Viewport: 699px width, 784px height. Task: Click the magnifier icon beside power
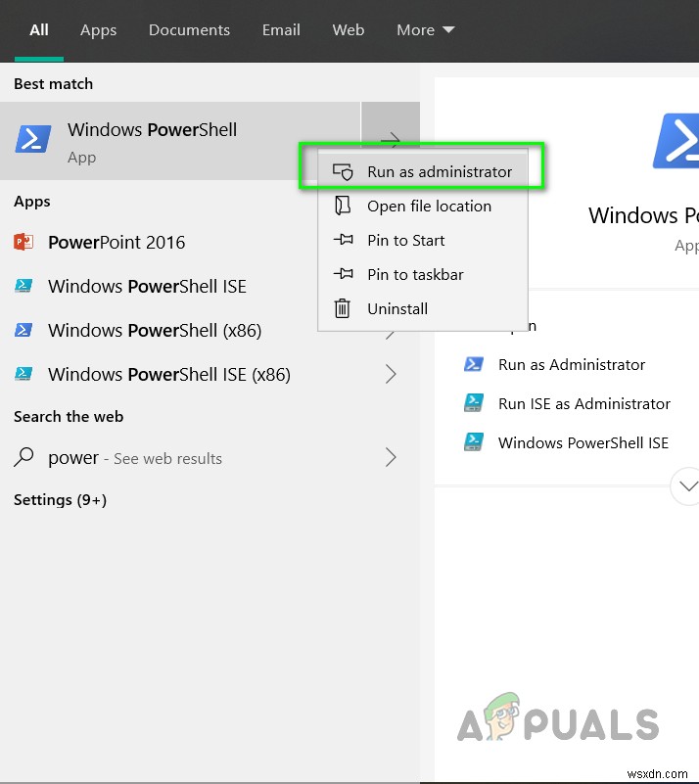pos(23,457)
